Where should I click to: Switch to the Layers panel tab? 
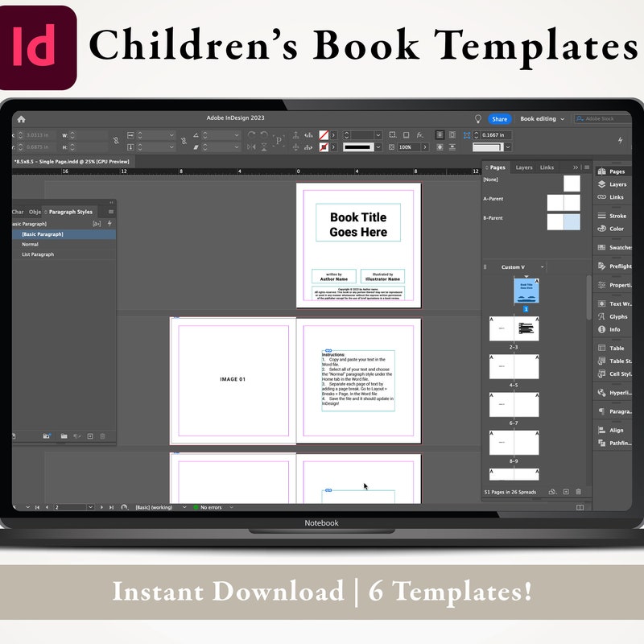(525, 167)
